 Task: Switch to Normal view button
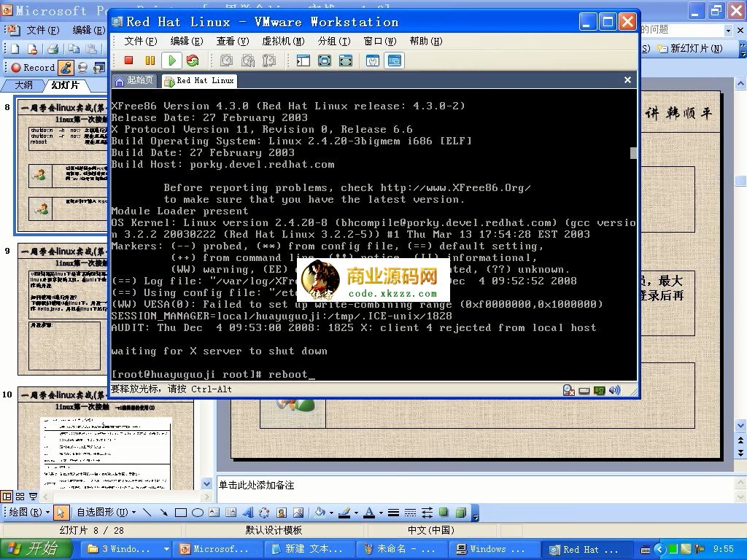point(7,497)
